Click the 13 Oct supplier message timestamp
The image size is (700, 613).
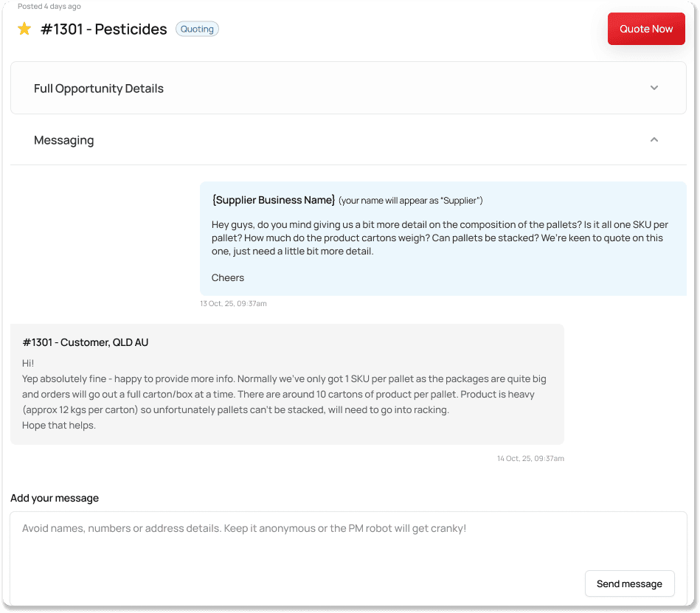(x=233, y=304)
